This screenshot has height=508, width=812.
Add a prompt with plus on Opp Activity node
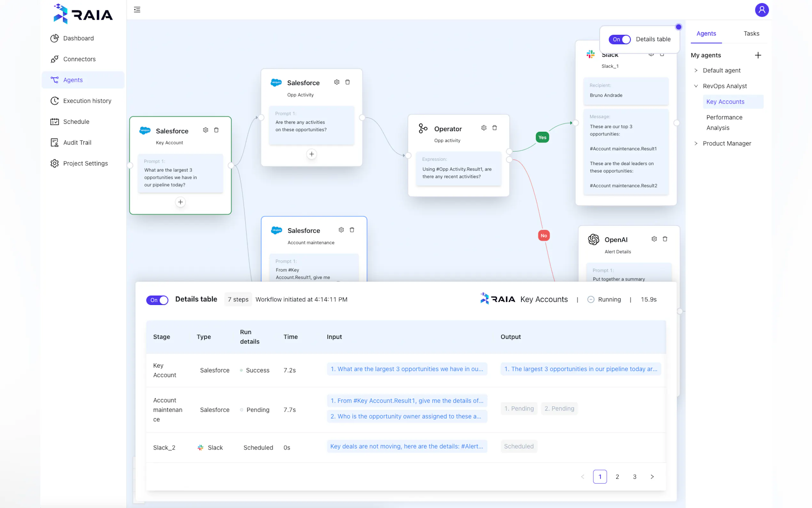[x=311, y=154]
